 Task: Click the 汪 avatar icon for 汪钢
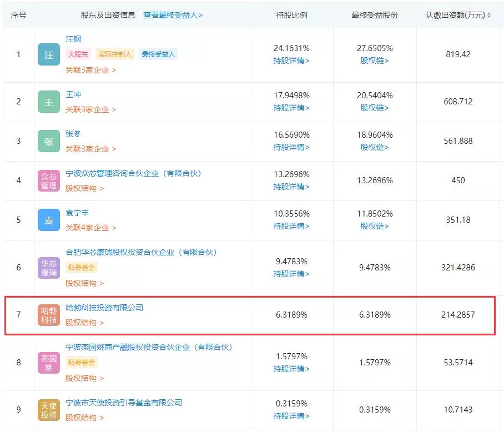(48, 54)
